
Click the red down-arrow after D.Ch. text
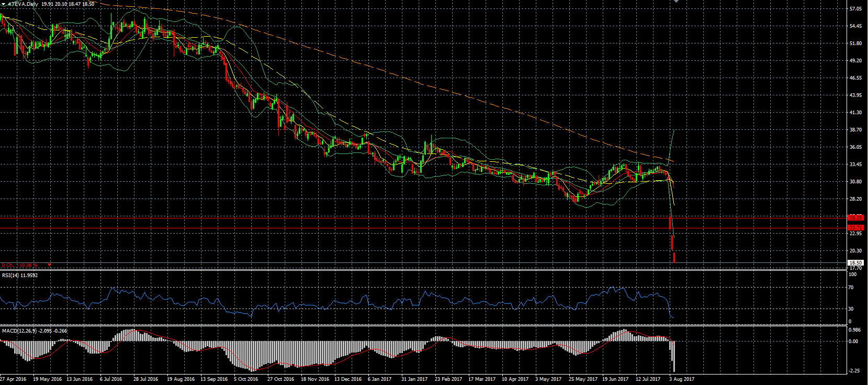click(x=49, y=266)
